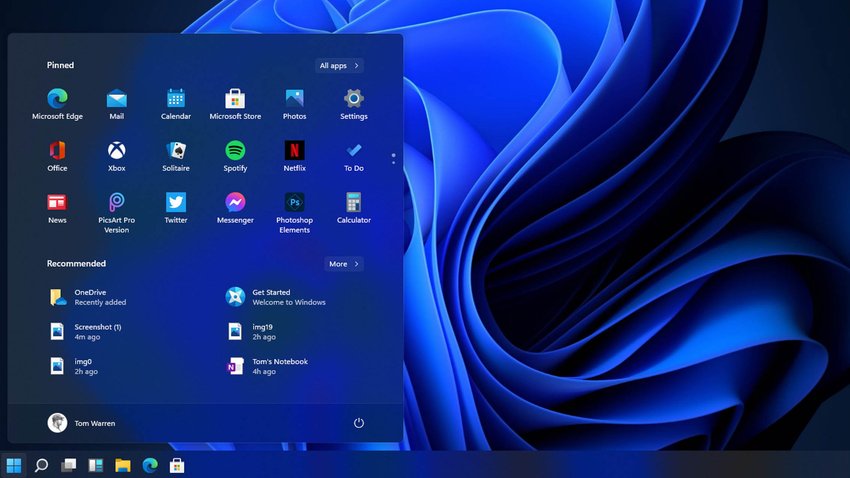
Task: Launch the Office app
Action: click(x=57, y=156)
